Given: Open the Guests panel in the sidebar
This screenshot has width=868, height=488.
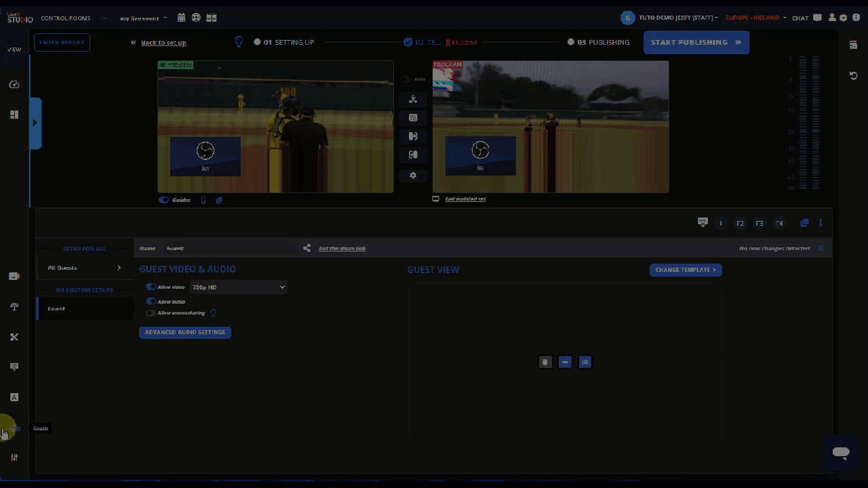Looking at the screenshot, I should click(x=14, y=429).
